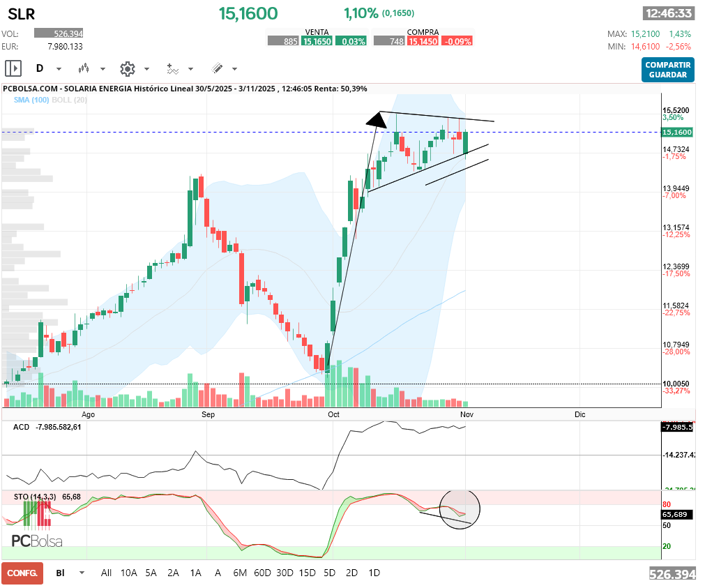
Task: Click the COMPARTIR GUARDAR button
Action: [x=667, y=70]
